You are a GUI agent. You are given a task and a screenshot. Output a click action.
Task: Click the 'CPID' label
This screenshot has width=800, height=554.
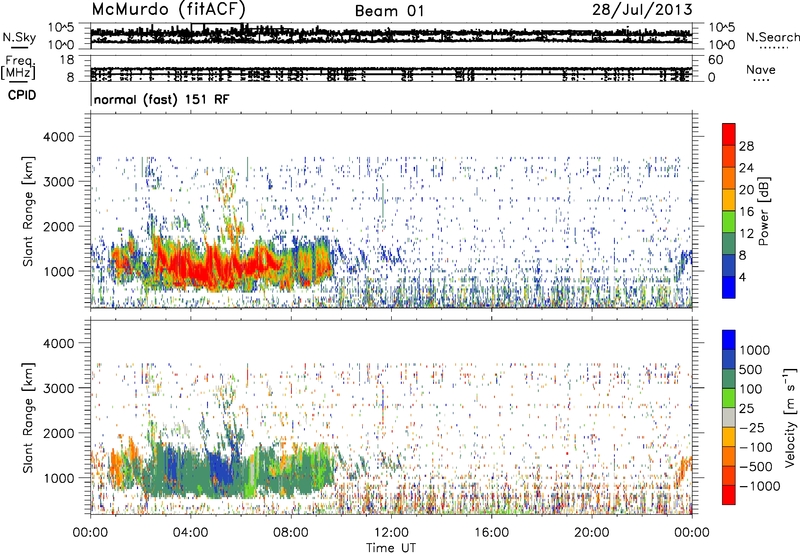tap(22, 95)
